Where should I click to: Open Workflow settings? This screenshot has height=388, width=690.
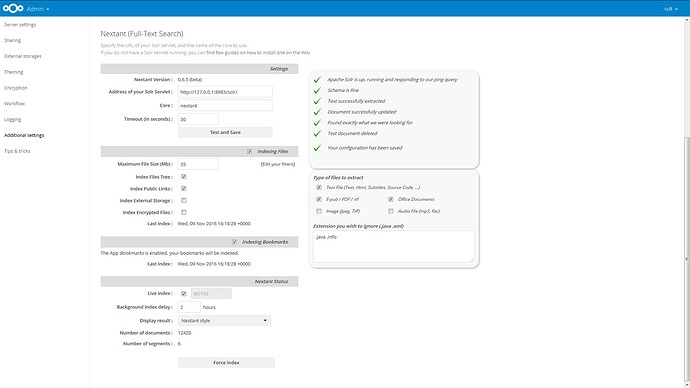(15, 104)
